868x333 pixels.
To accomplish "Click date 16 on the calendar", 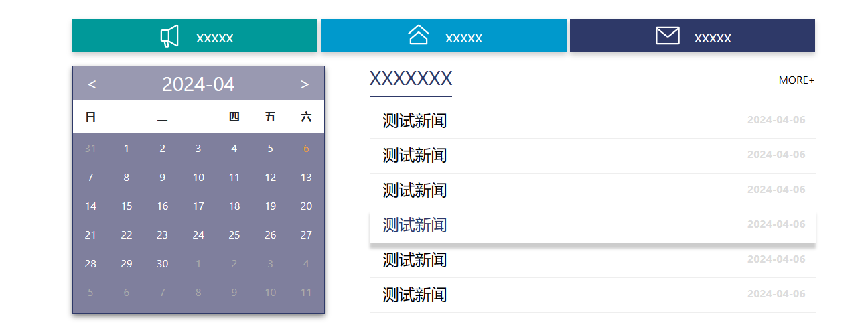I will (162, 206).
